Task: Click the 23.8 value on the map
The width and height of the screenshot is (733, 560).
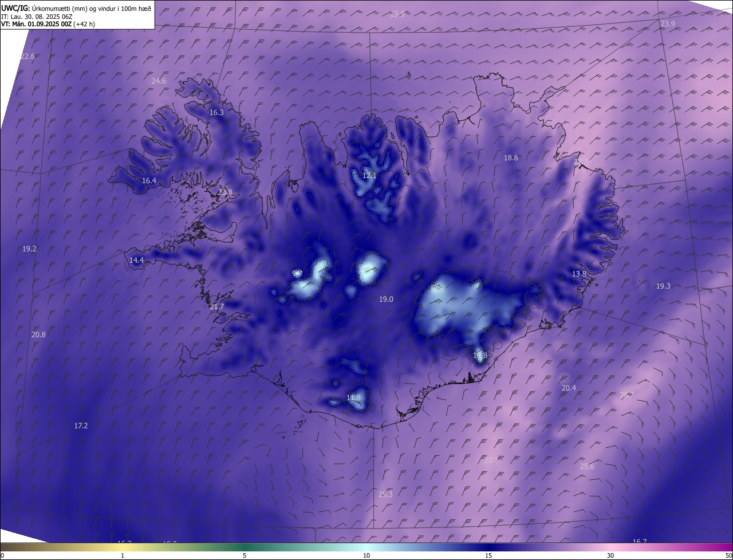Action: (x=225, y=192)
